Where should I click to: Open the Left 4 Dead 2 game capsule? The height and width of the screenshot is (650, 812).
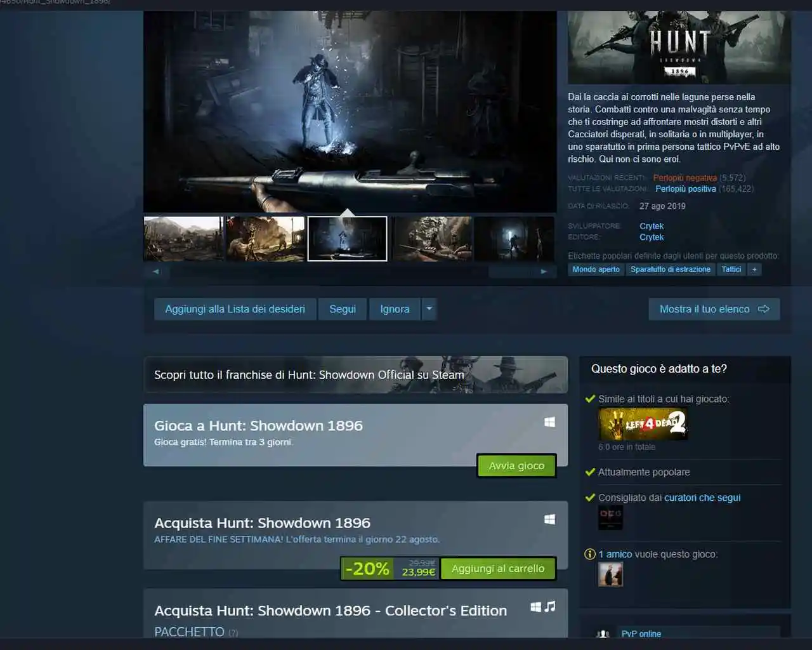pyautogui.click(x=643, y=424)
